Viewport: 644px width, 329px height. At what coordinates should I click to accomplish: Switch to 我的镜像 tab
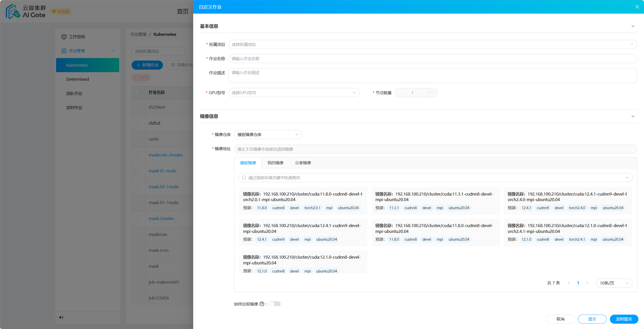[276, 163]
